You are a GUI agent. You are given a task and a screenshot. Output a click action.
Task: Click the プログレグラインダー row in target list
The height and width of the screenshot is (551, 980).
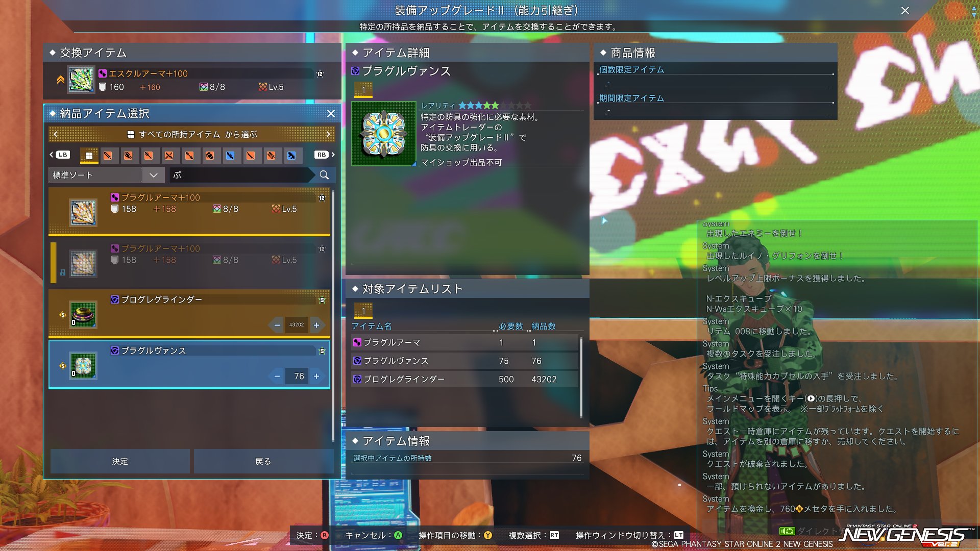click(x=464, y=379)
